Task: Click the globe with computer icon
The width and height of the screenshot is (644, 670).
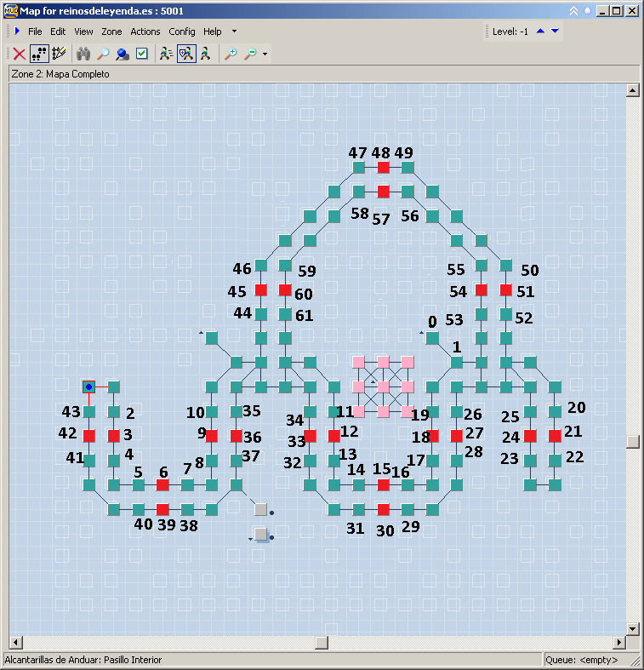Action: point(122,54)
